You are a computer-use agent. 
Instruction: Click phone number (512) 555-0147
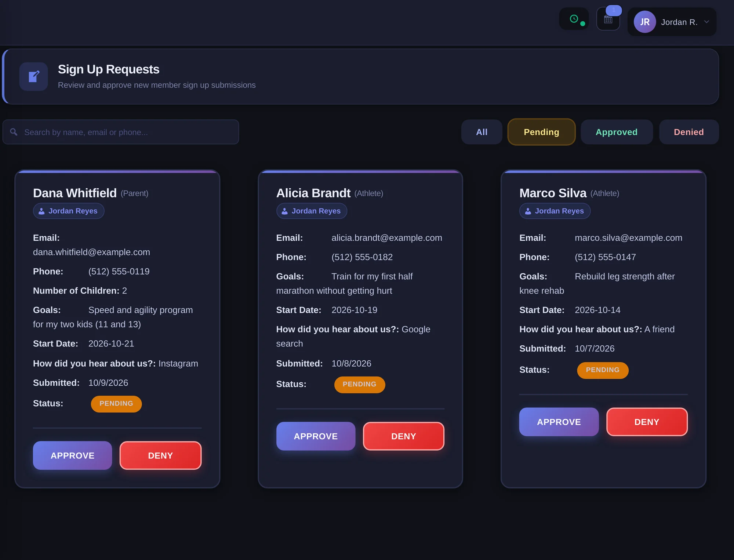605,257
